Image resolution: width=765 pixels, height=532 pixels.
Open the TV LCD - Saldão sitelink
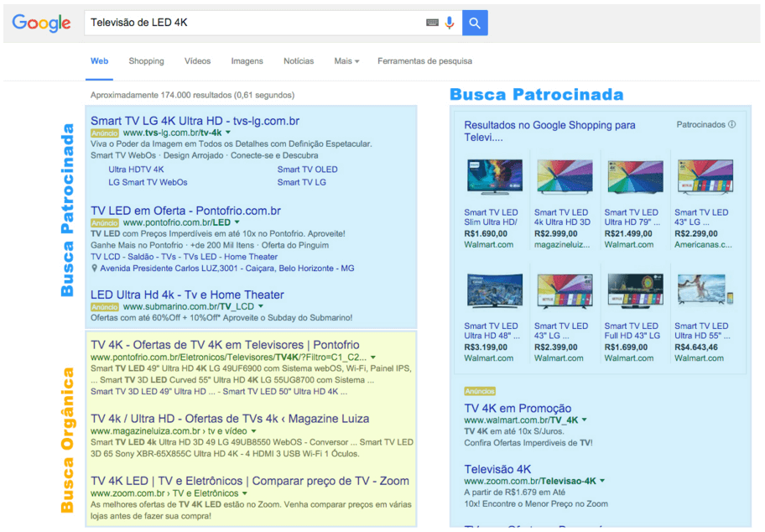click(x=122, y=257)
